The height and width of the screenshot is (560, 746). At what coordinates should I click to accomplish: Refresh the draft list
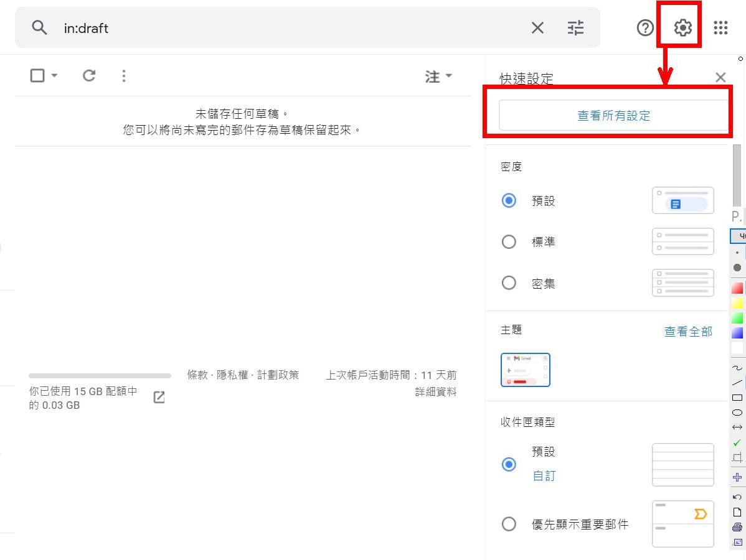[89, 75]
